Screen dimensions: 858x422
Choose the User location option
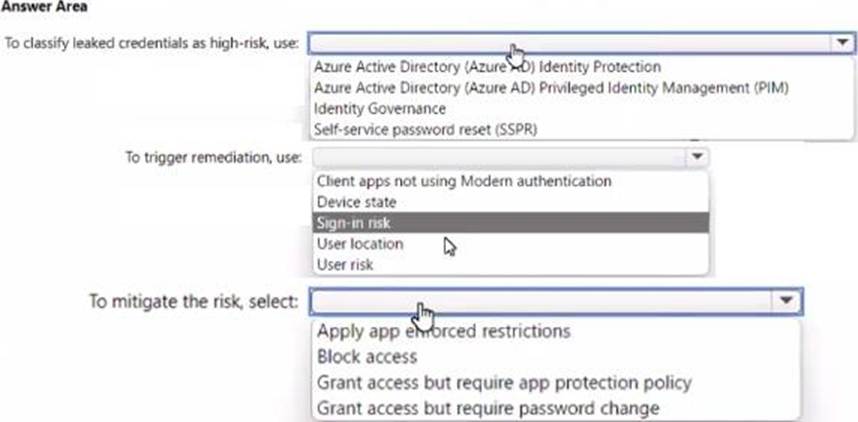click(360, 244)
